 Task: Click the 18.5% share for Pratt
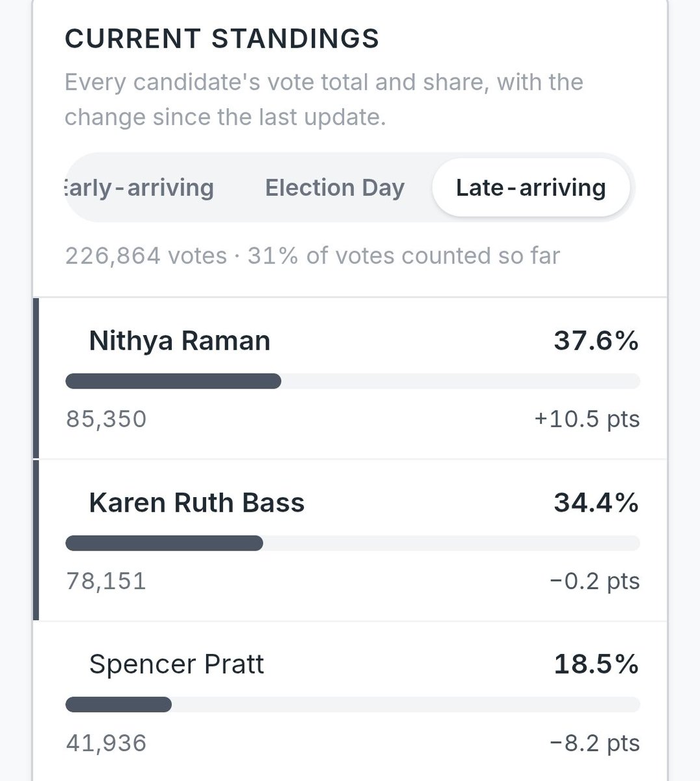pos(596,664)
